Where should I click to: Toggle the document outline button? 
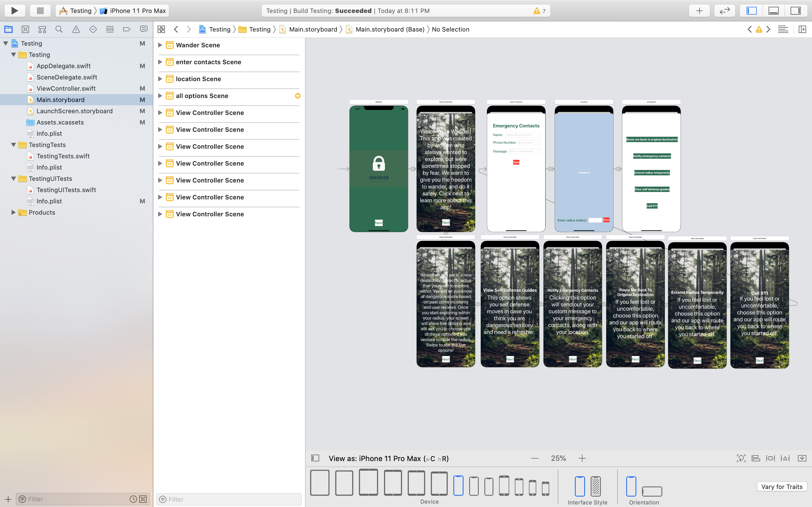[315, 458]
